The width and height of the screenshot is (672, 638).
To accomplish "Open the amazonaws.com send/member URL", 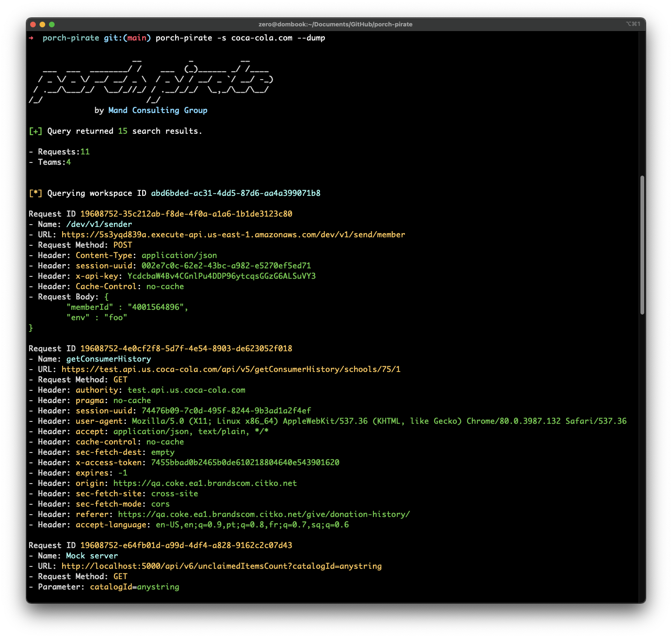I will pyautogui.click(x=233, y=234).
